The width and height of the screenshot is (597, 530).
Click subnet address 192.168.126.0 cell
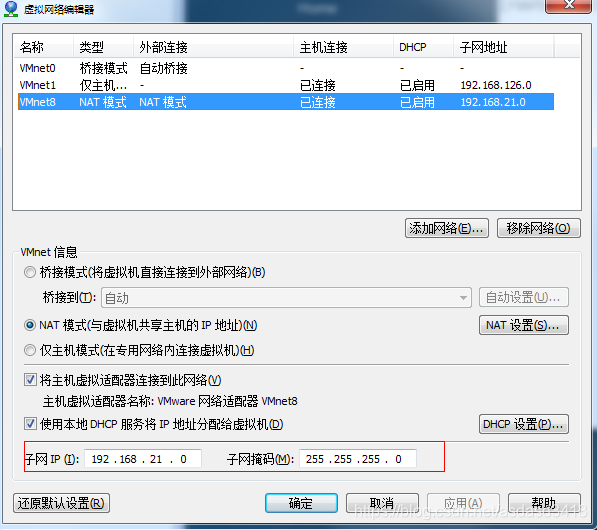point(496,85)
